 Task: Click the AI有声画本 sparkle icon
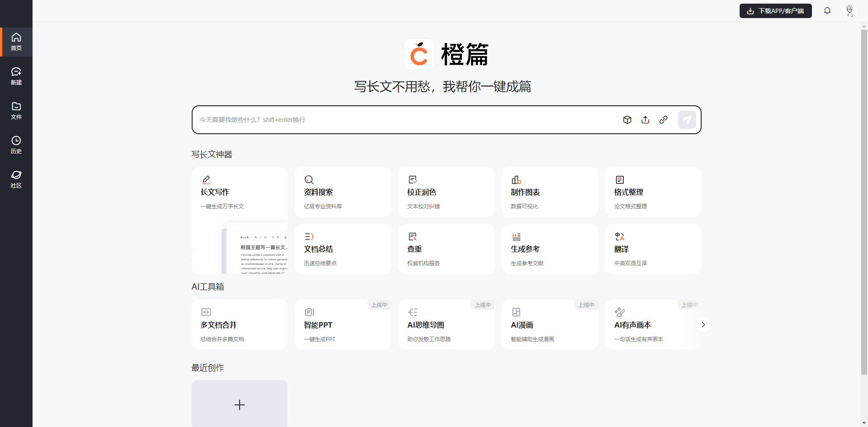coord(620,312)
